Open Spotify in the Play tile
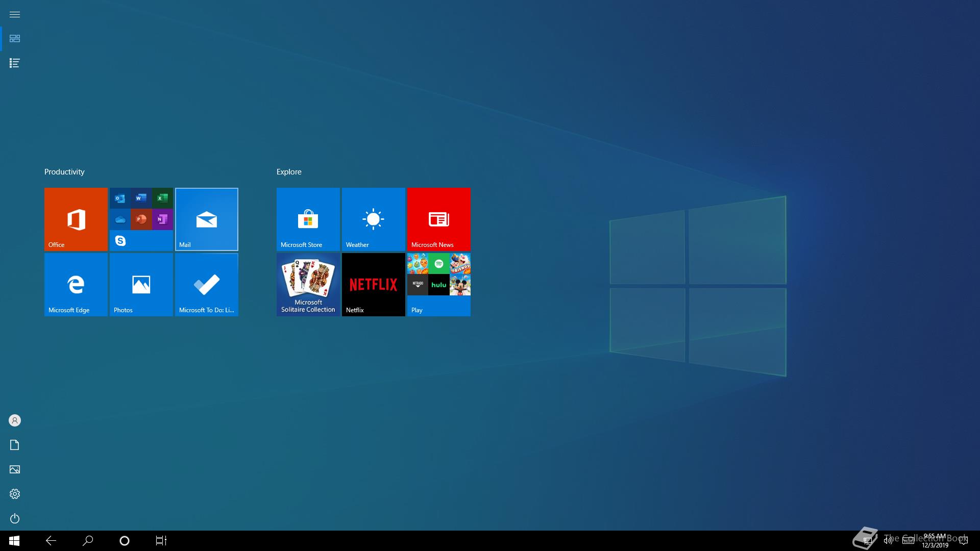Image resolution: width=980 pixels, height=551 pixels. pyautogui.click(x=439, y=264)
